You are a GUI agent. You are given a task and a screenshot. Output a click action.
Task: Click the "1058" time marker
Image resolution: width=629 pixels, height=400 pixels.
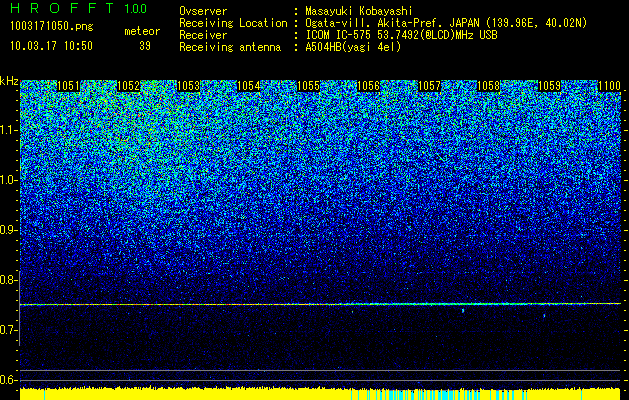click(x=489, y=86)
